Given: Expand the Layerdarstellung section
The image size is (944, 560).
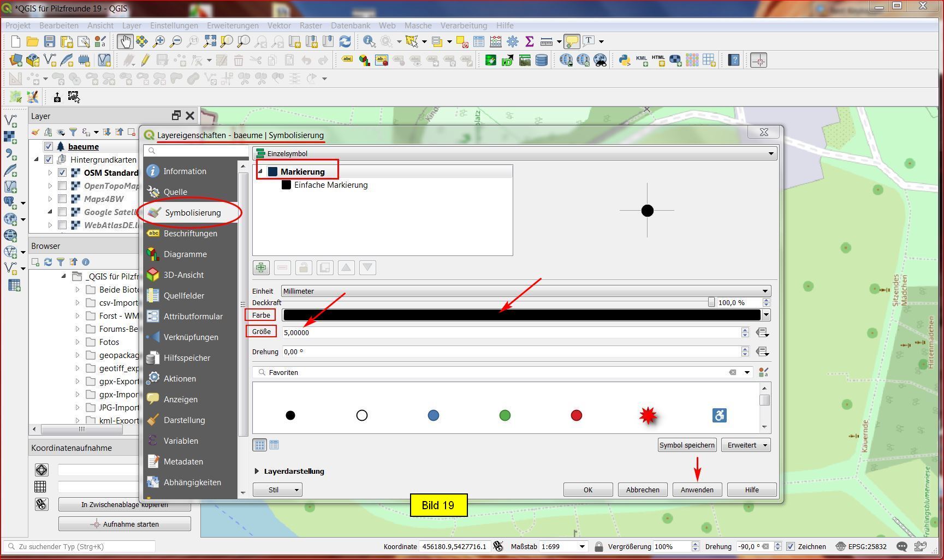Looking at the screenshot, I should coord(257,471).
